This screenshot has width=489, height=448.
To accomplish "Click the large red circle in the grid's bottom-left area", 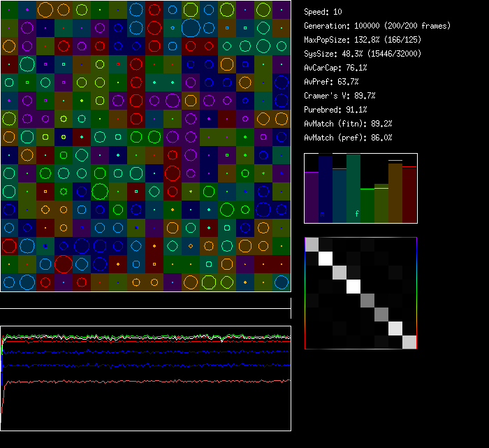I will (x=64, y=263).
